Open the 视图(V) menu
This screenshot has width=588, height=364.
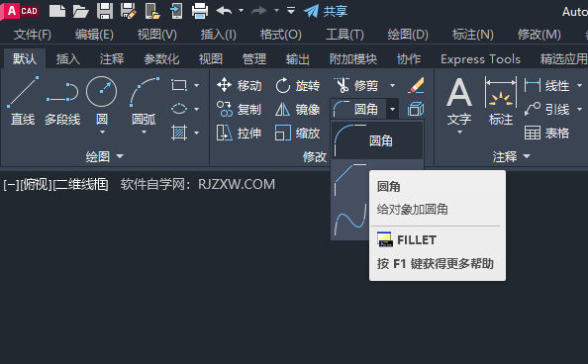[156, 35]
